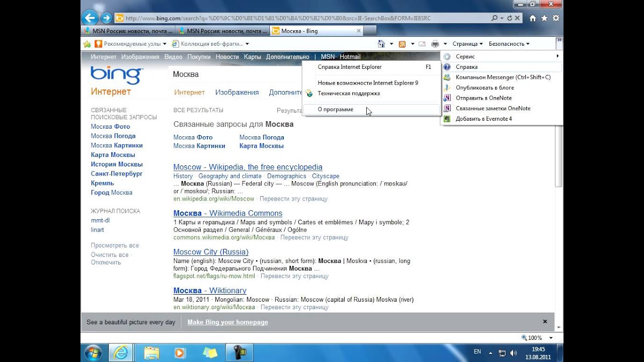Select Техническая поддержка menu item
The height and width of the screenshot is (362, 644).
point(371,94)
